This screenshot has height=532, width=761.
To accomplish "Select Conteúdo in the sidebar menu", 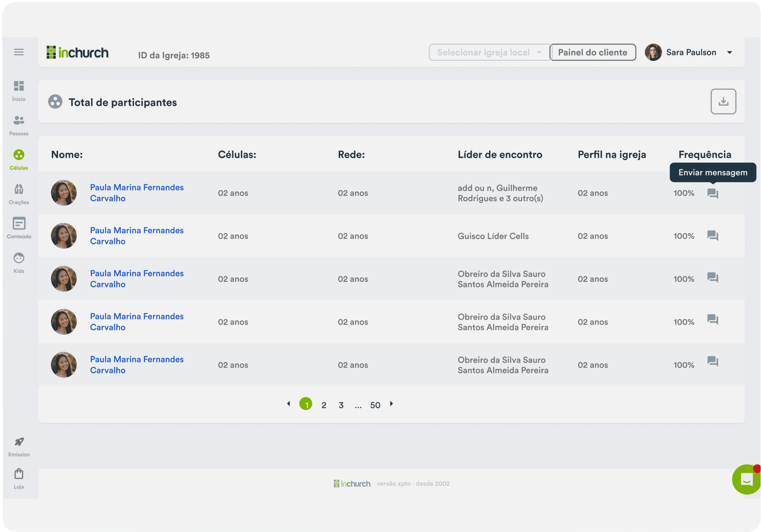I will (x=19, y=228).
